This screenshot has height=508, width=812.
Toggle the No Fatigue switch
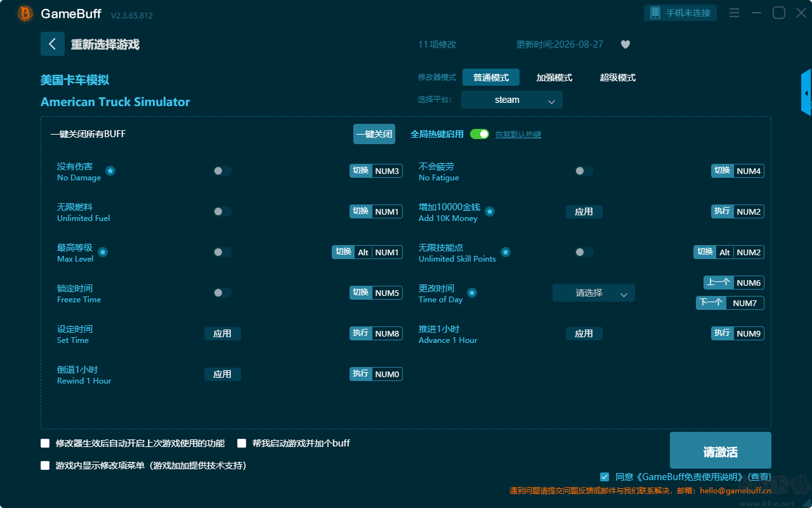pos(584,171)
